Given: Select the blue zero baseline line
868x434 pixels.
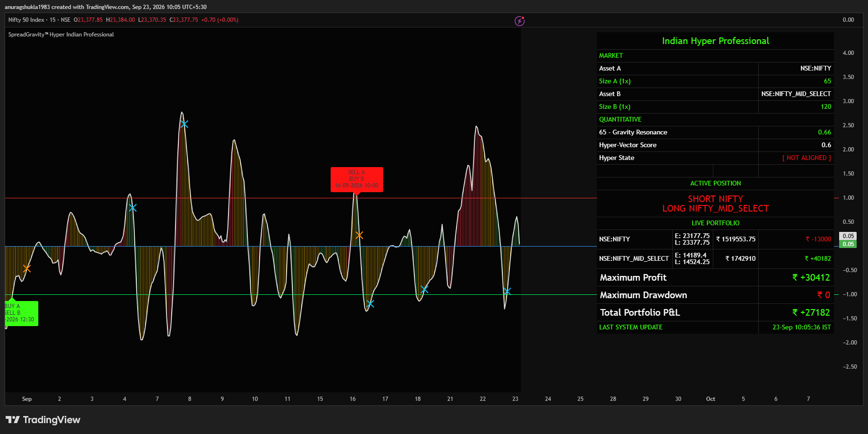Looking at the screenshot, I should pyautogui.click(x=301, y=247).
